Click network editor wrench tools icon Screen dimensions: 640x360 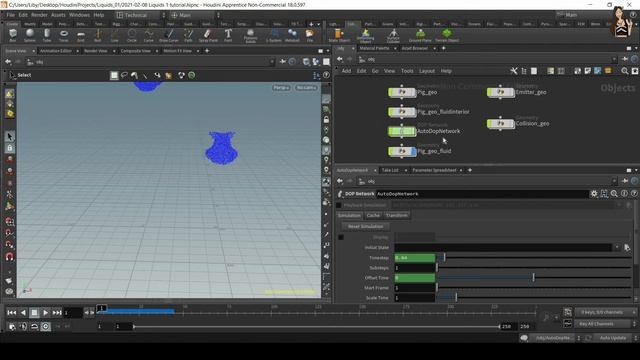click(x=514, y=71)
